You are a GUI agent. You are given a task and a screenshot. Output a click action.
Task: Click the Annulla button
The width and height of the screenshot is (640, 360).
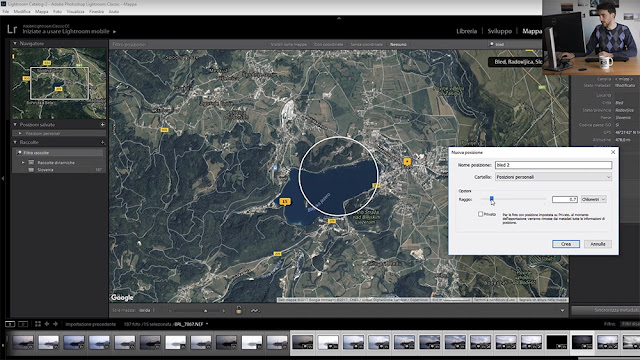(598, 244)
